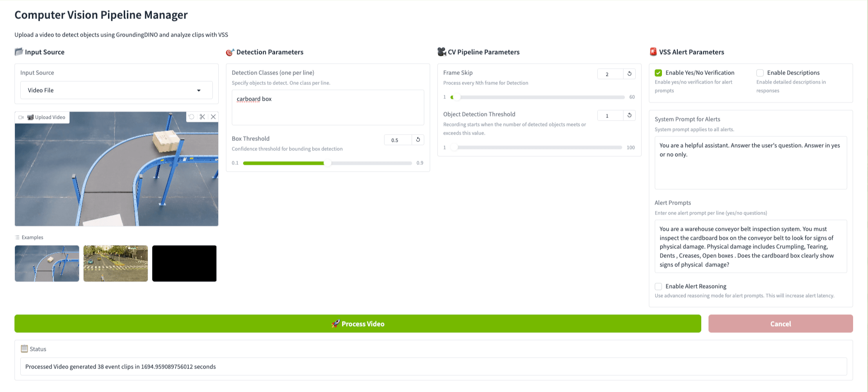
Task: Click the folder icon beside Input Source heading
Action: pos(19,52)
